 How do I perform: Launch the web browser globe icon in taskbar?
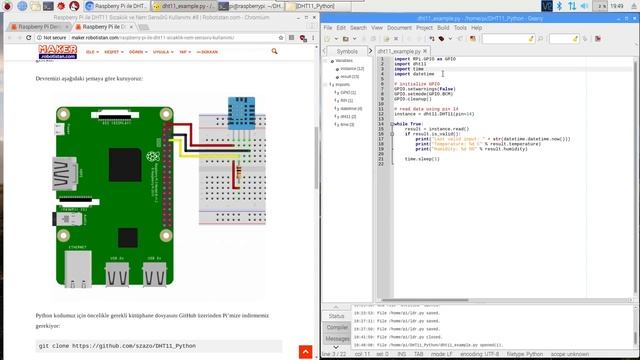coord(22,6)
